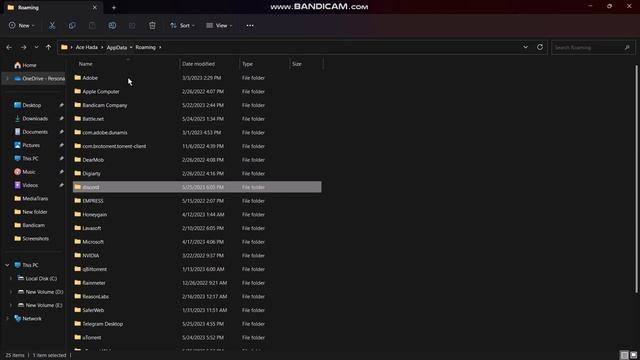Click AppData breadcrumb segment
Image resolution: width=640 pixels, height=360 pixels.
click(117, 47)
